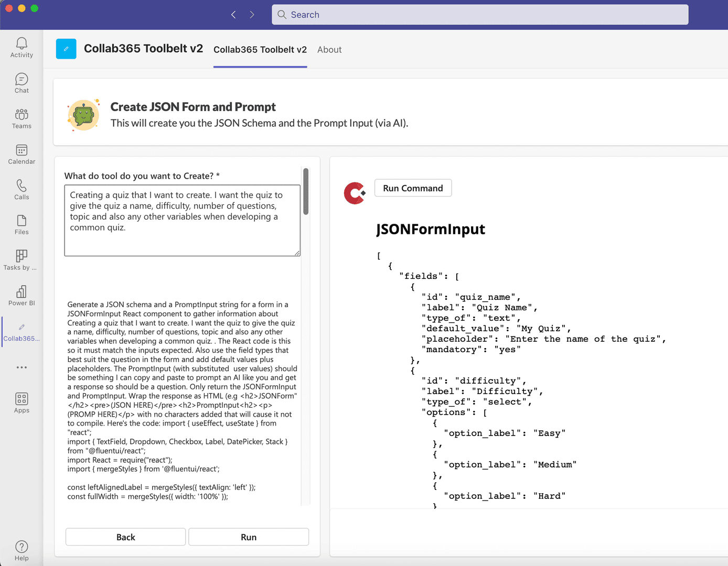728x566 pixels.
Task: Open Help from the sidebar
Action: (x=22, y=550)
